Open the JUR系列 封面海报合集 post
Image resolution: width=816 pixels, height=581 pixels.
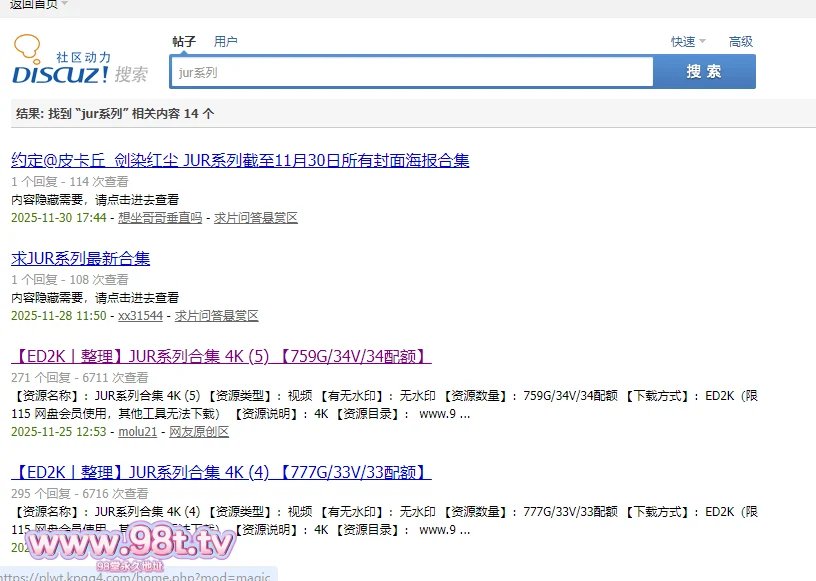coord(240,160)
